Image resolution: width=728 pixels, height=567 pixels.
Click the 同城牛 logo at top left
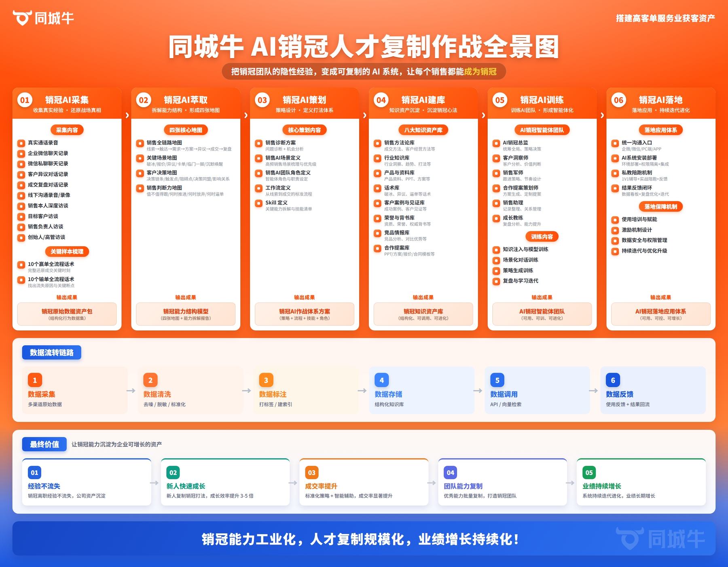tap(43, 18)
